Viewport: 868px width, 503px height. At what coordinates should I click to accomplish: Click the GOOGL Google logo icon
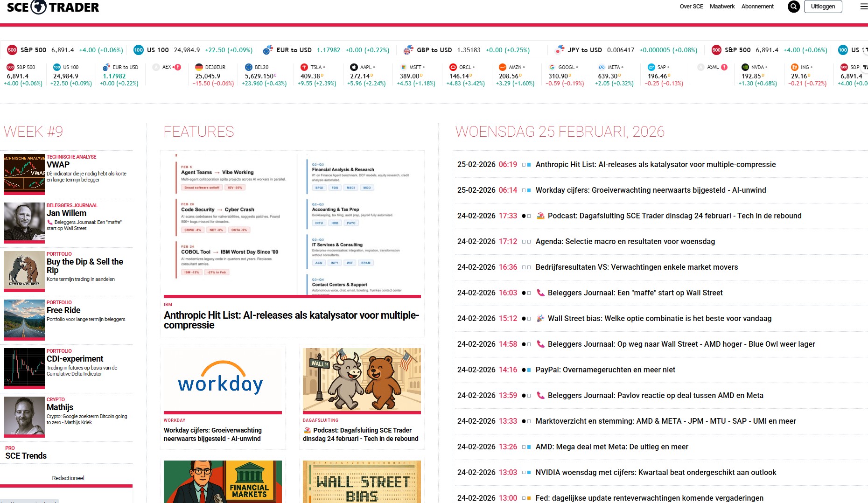point(552,67)
